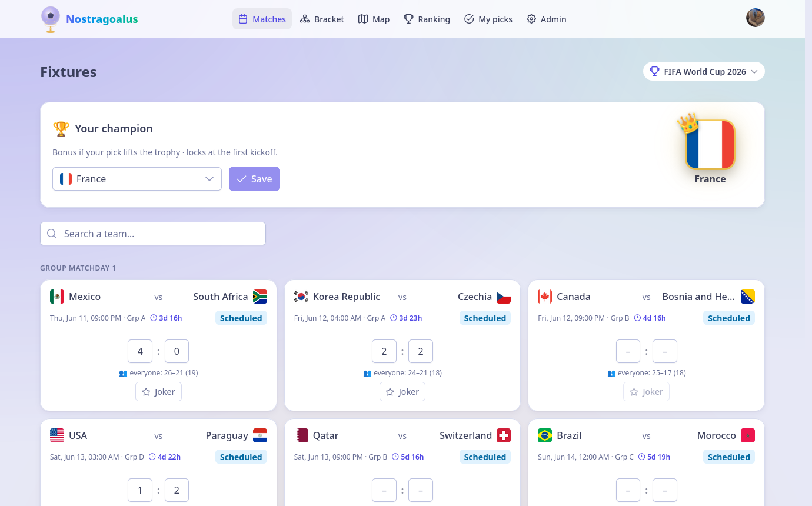Edit Paraguay's predicted score box
812x506 pixels.
(x=177, y=490)
